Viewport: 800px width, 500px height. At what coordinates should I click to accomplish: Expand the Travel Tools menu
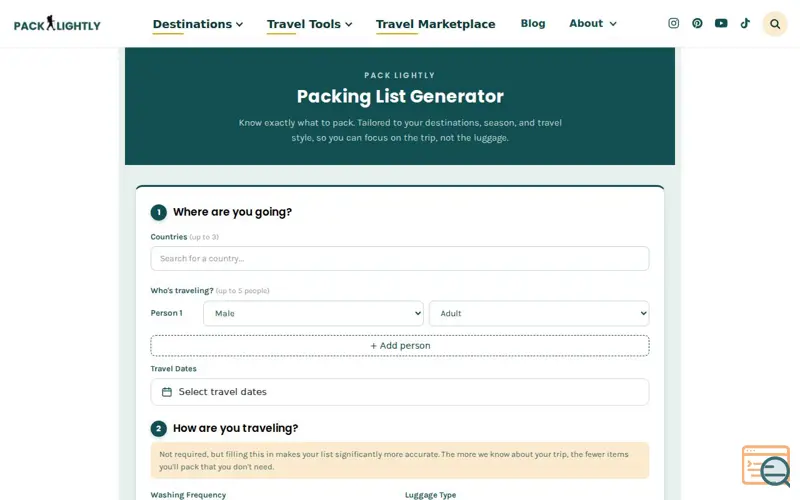309,24
